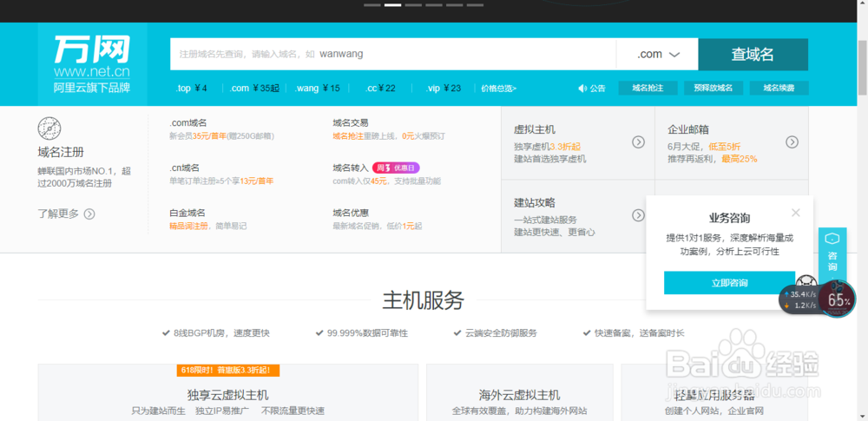Image resolution: width=868 pixels, height=421 pixels.
Task: Click the network speed indicator widget
Action: point(799,299)
